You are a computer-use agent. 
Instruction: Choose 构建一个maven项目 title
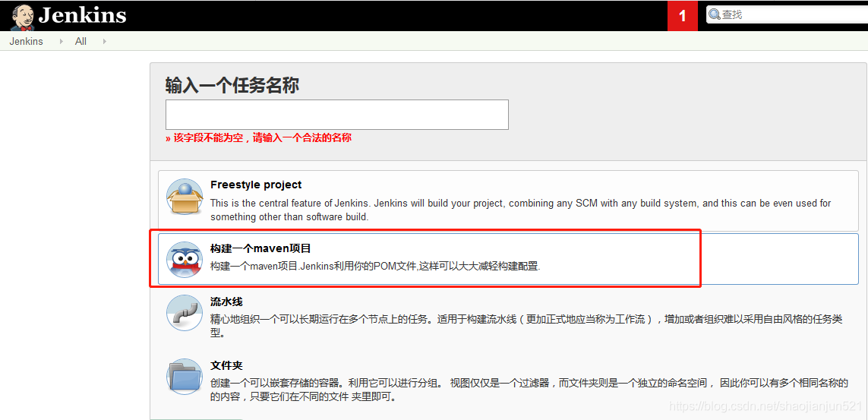coord(260,249)
